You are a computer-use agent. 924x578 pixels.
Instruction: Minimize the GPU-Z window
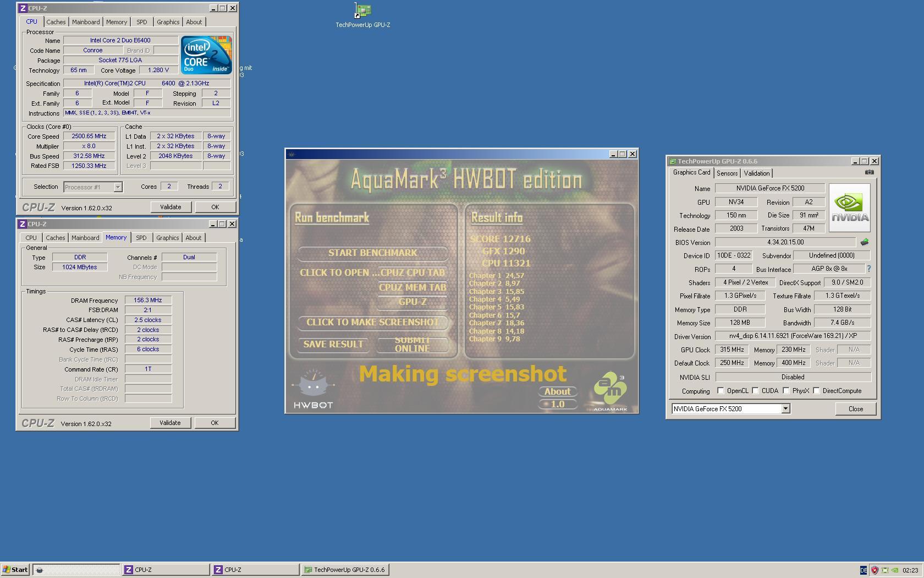[855, 161]
